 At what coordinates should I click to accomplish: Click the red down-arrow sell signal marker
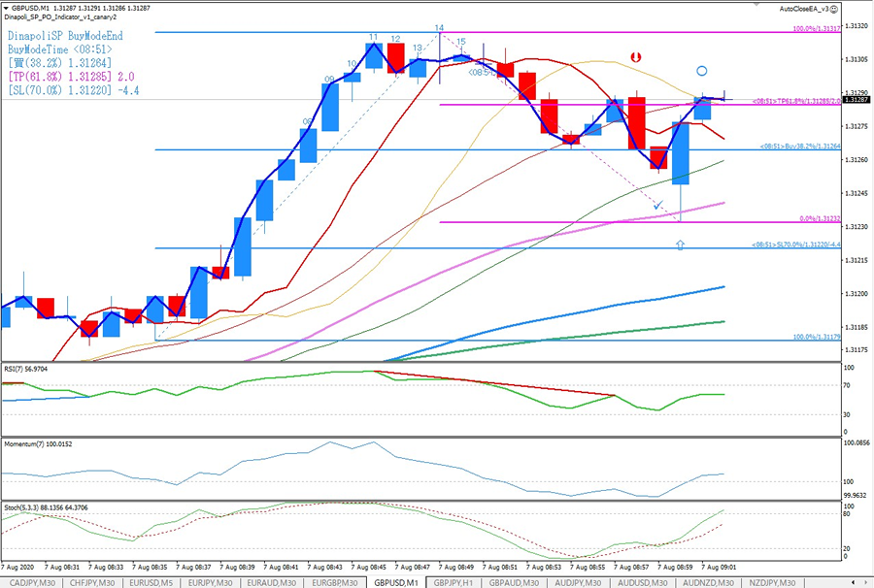click(x=635, y=57)
